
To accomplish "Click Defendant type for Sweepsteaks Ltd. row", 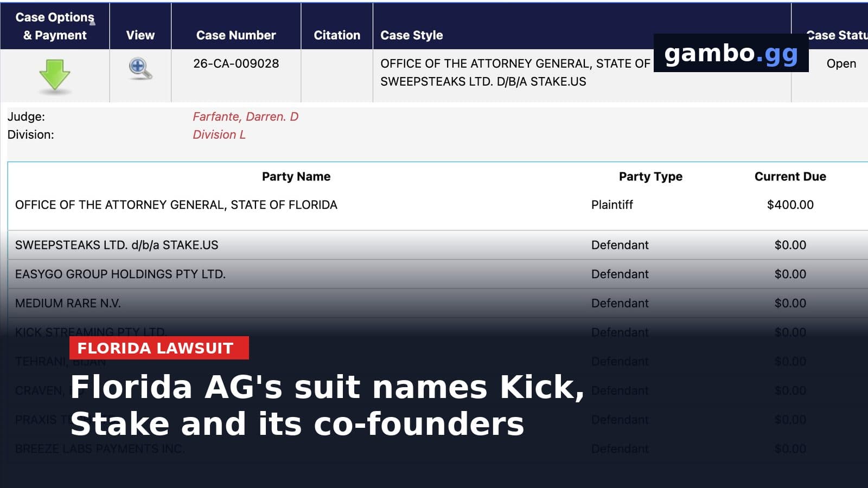I will (x=620, y=245).
